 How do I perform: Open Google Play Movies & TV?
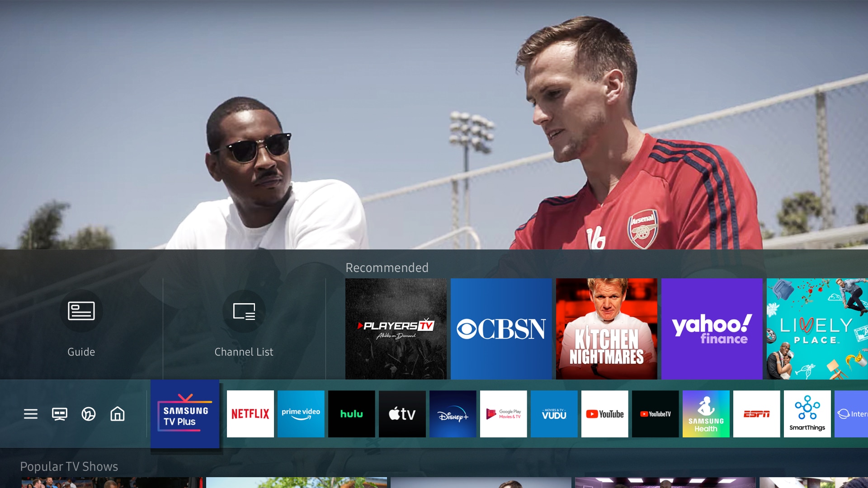[x=503, y=414]
